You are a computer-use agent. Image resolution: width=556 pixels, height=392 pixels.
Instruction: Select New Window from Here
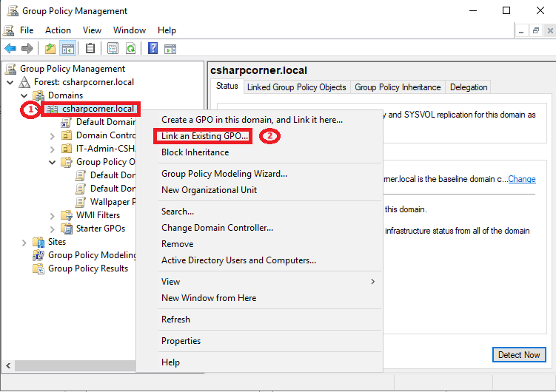pos(209,298)
